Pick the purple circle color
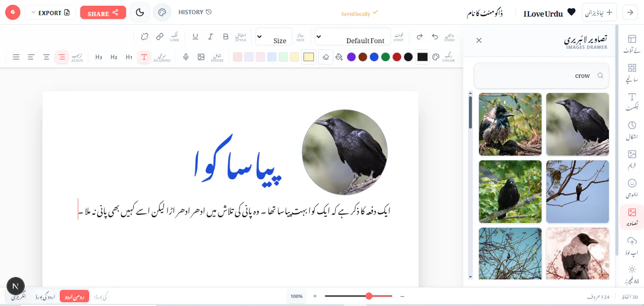Image resolution: width=644 pixels, height=306 pixels. click(x=351, y=57)
